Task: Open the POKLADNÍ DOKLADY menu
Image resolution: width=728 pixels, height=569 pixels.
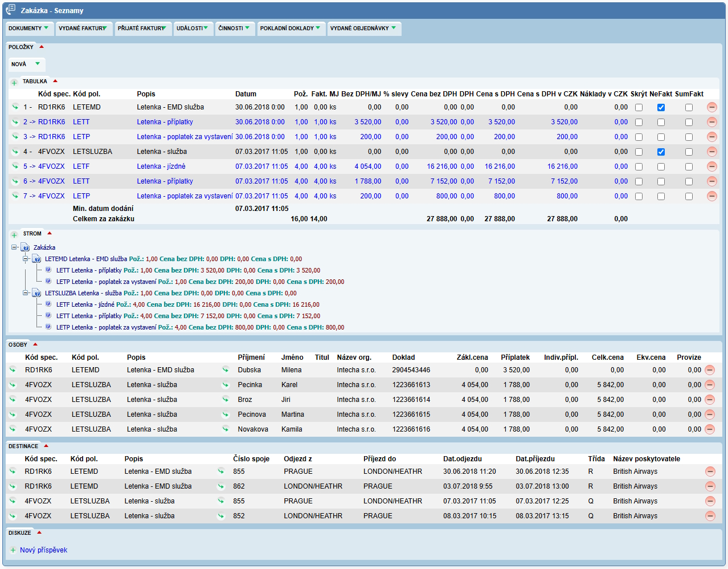Action: (x=290, y=29)
